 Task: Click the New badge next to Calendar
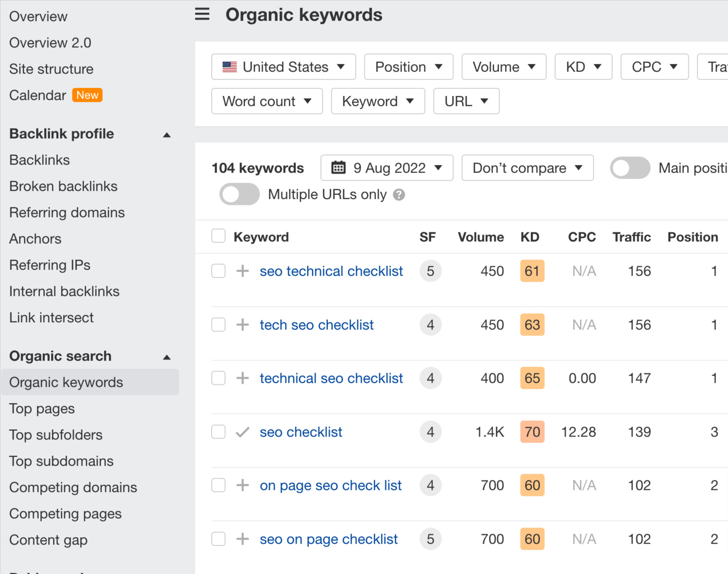(x=87, y=95)
